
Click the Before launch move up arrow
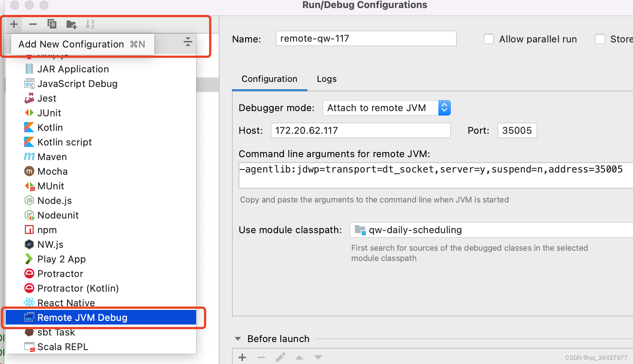click(x=299, y=357)
